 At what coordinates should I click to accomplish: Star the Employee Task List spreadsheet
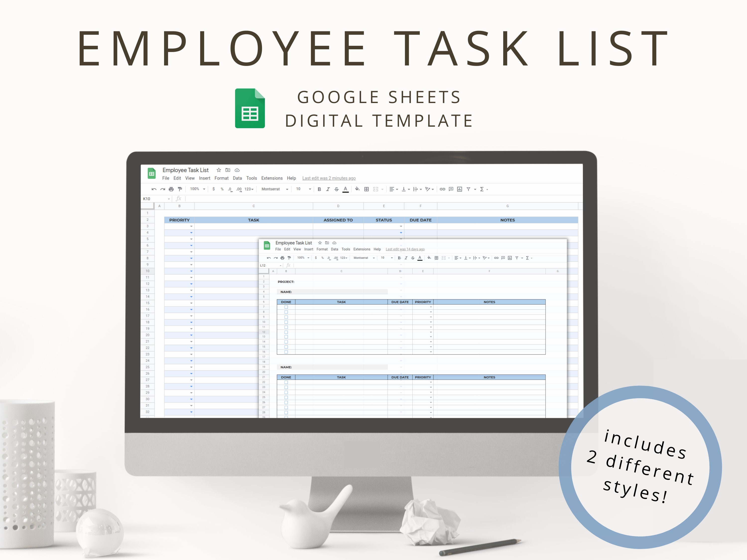218,170
